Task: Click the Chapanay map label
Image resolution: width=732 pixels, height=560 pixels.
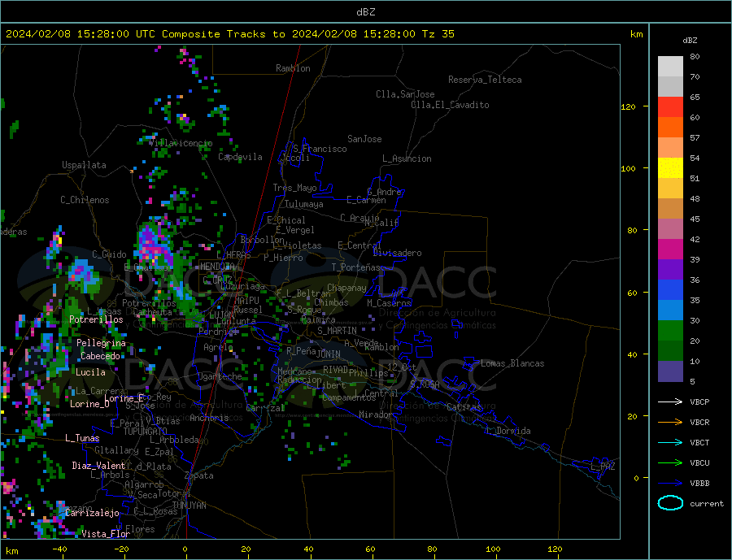Action: [346, 288]
